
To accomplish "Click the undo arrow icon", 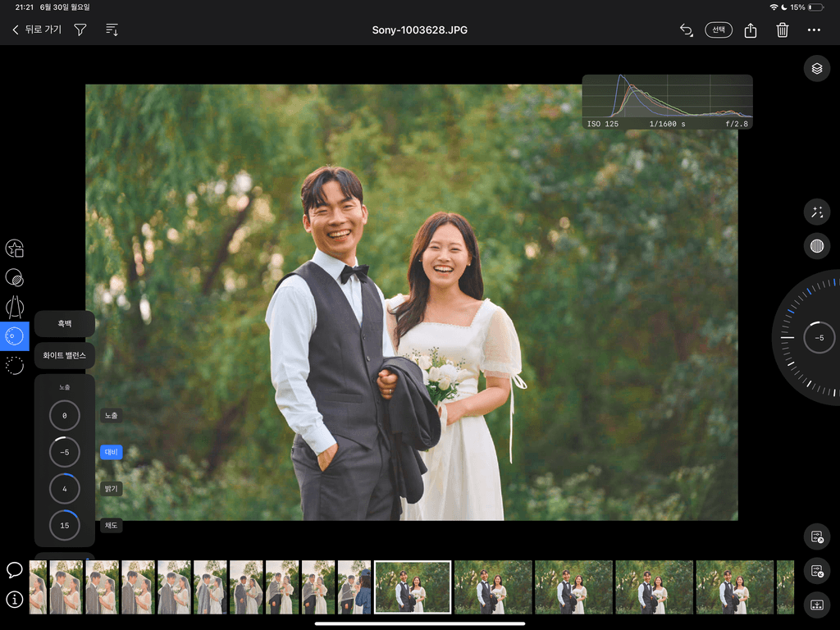I will point(687,30).
